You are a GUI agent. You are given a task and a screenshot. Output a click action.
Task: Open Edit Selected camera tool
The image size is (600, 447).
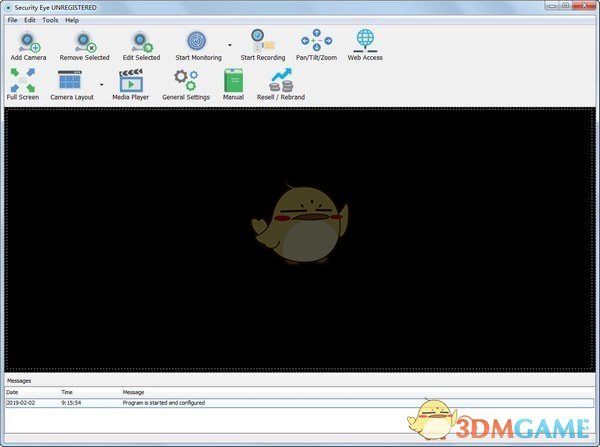[141, 42]
